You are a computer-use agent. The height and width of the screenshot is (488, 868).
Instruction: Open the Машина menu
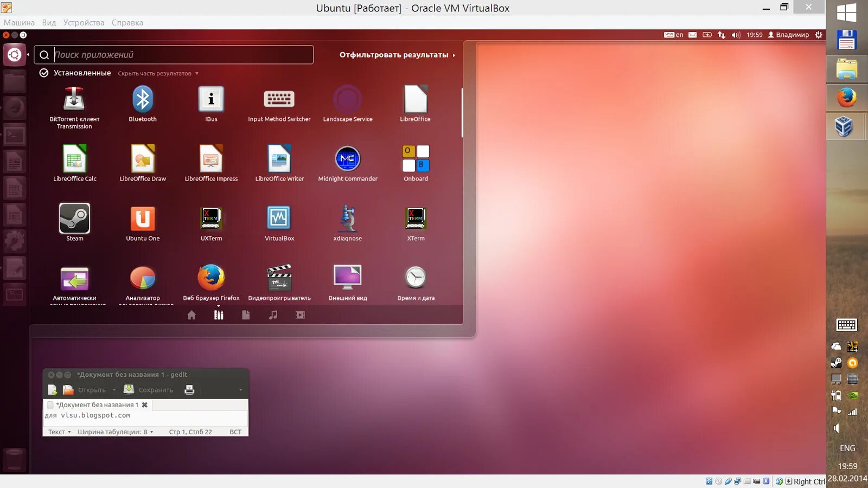19,23
